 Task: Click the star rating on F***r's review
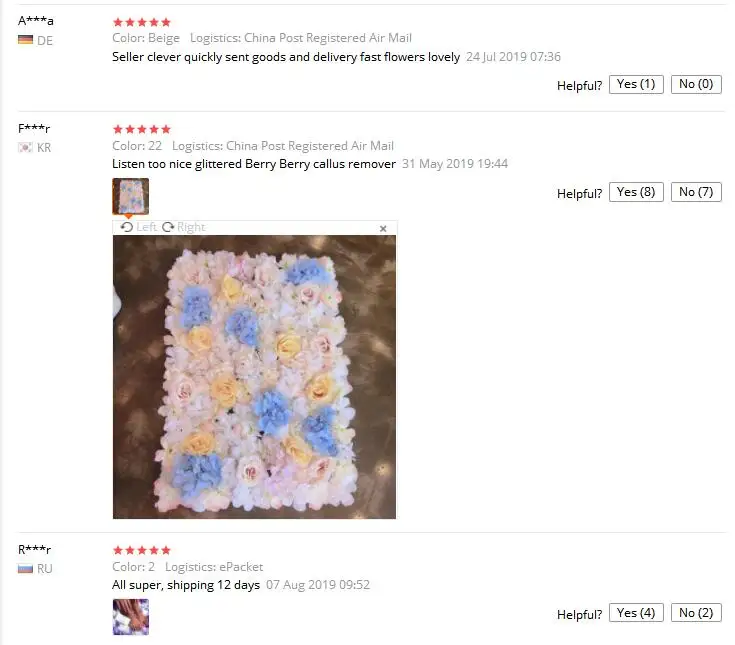click(142, 129)
